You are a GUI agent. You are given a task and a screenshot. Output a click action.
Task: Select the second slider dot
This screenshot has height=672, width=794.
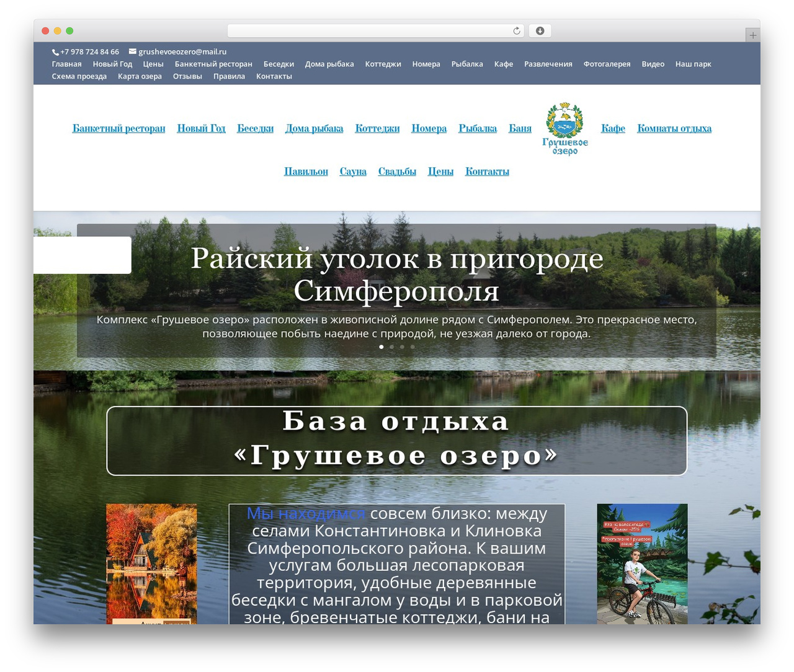point(391,347)
